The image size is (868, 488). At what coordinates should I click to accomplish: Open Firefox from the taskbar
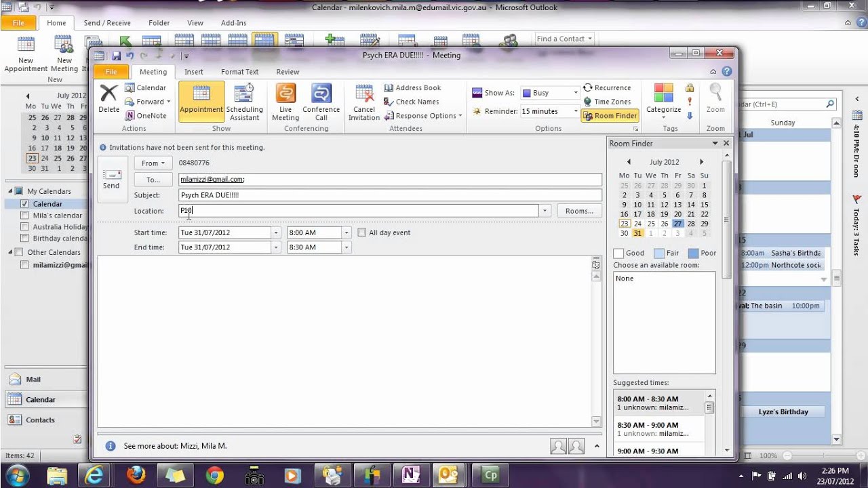pyautogui.click(x=136, y=476)
